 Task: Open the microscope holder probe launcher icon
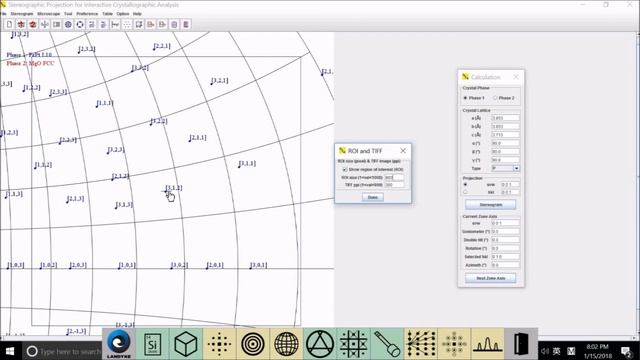(x=387, y=344)
